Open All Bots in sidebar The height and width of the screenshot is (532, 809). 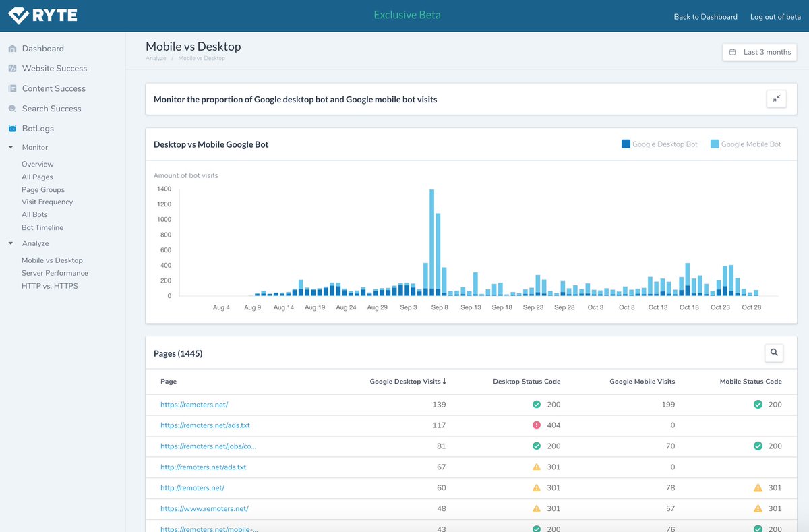[34, 214]
